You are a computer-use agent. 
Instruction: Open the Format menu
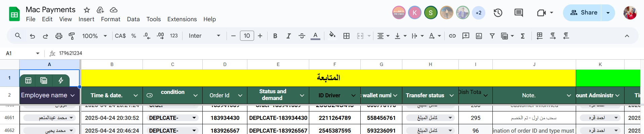pyautogui.click(x=111, y=19)
